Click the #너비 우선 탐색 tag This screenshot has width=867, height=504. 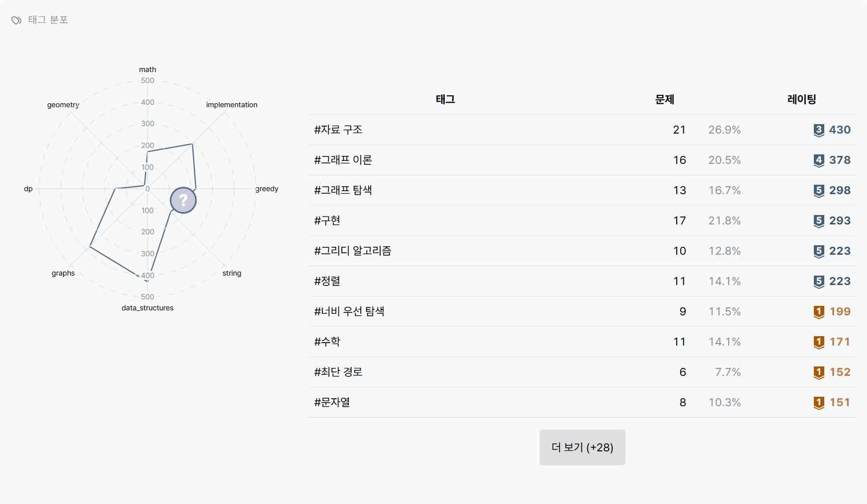pos(350,311)
